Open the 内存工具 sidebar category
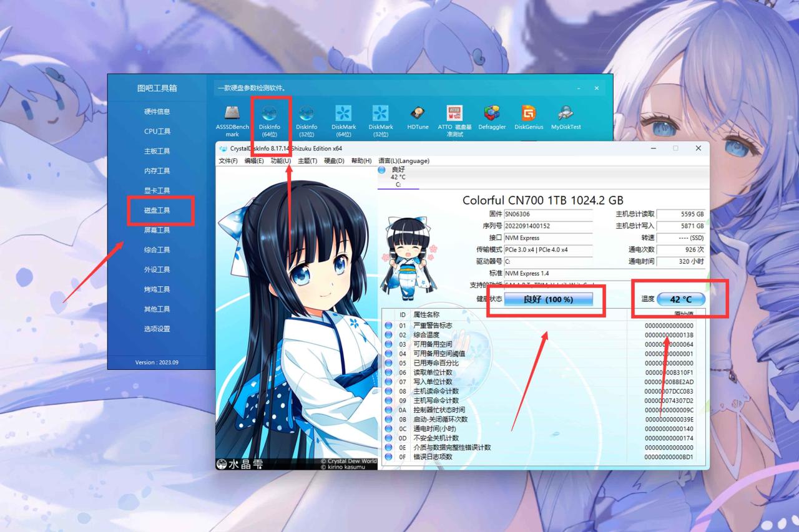Viewport: 799px width, 532px height. (x=157, y=171)
